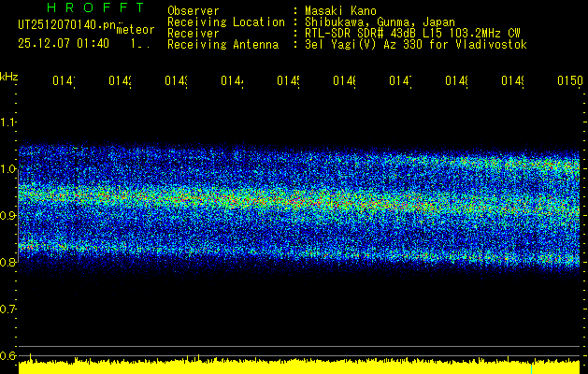Viewport: 588px width, 374px height.
Task: Click the kHz axis unit label
Action: [9, 76]
